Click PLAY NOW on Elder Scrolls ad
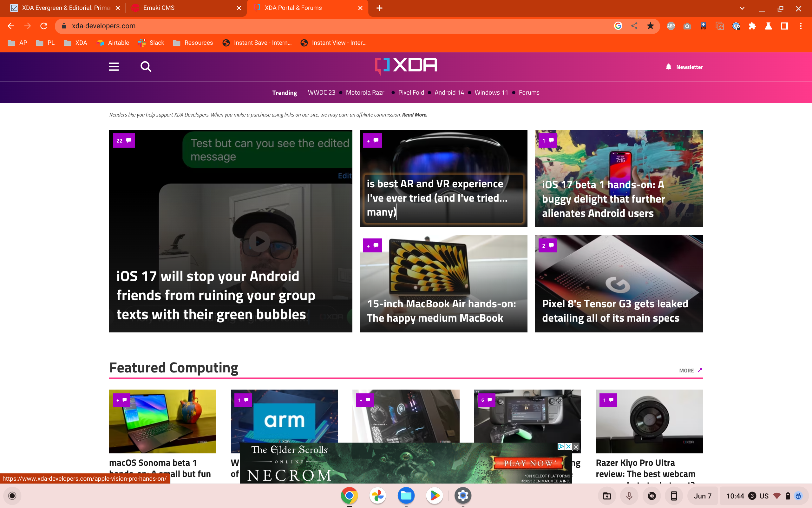Image resolution: width=812 pixels, height=508 pixels. (x=528, y=463)
